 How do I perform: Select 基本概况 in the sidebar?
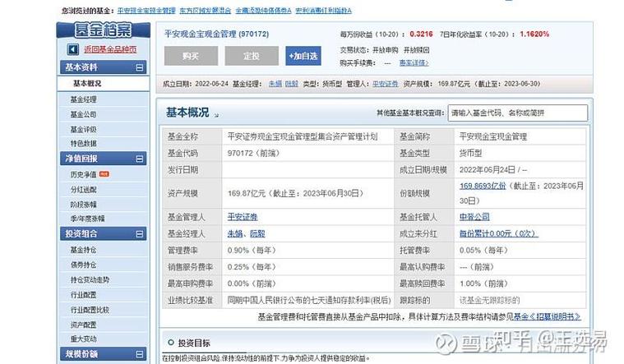(87, 83)
